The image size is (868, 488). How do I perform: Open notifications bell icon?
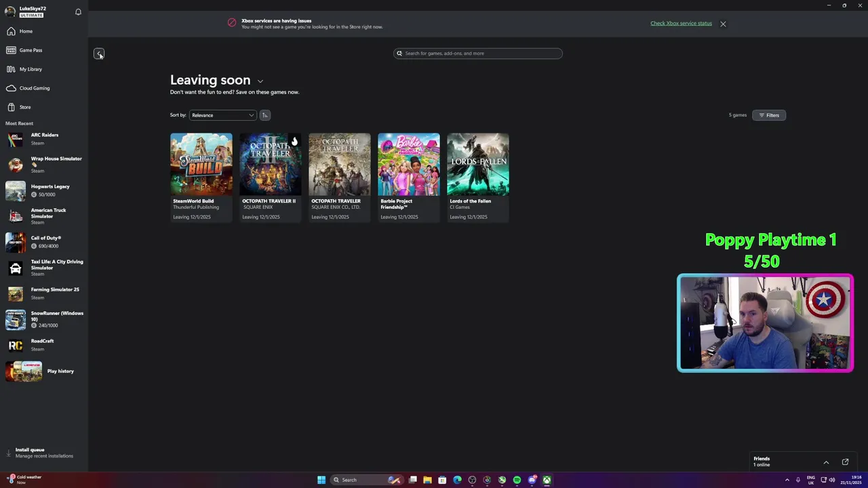coord(78,12)
